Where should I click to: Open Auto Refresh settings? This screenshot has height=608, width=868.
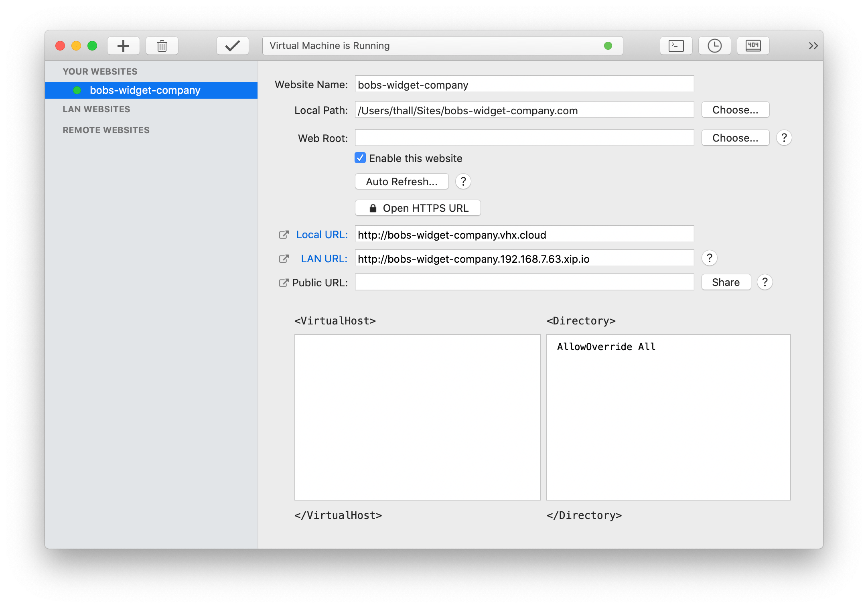coord(402,182)
